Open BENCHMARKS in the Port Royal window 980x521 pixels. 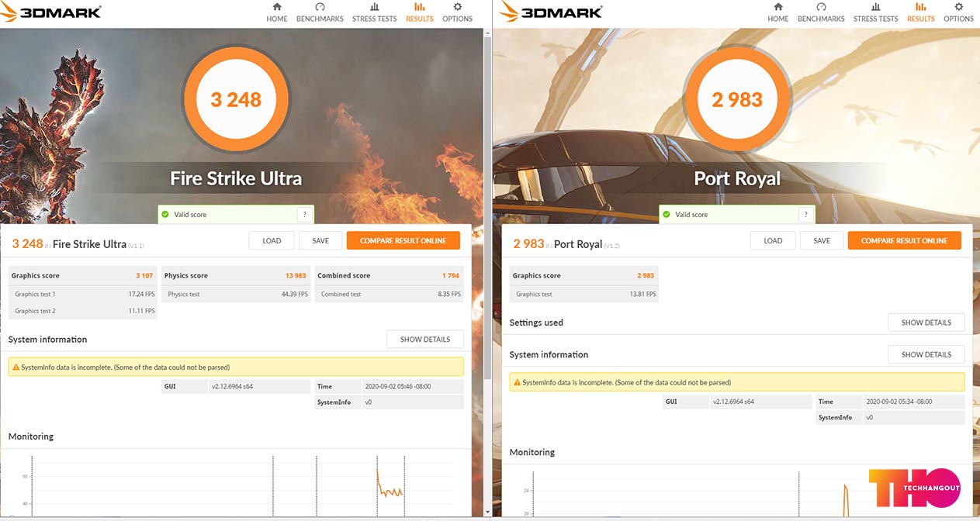[x=821, y=12]
